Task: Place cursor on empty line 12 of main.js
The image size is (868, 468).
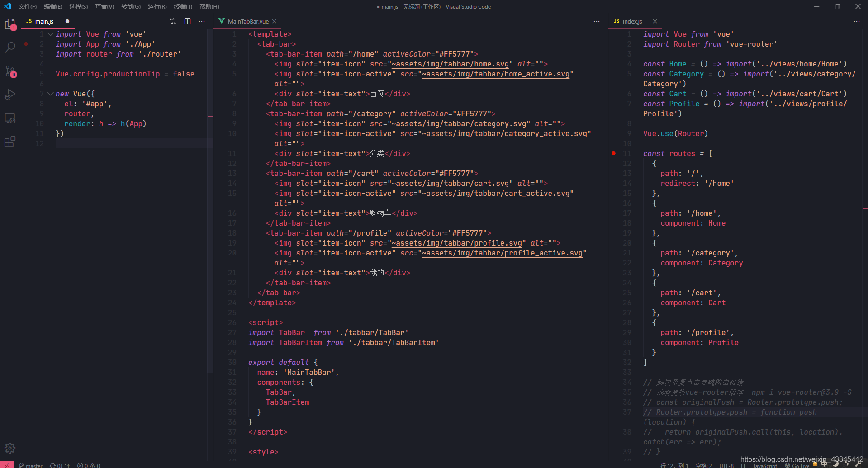Action: [x=131, y=143]
